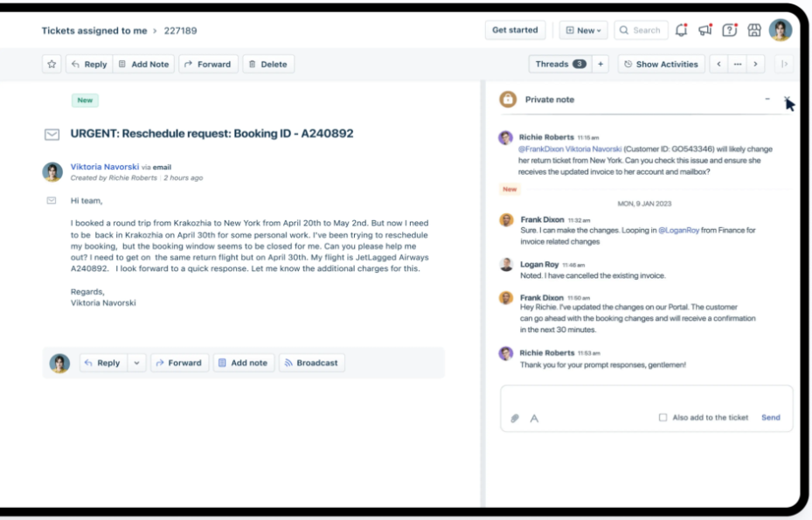Viewport: 812px width, 520px height.
Task: Click the green New status badge
Action: click(85, 101)
